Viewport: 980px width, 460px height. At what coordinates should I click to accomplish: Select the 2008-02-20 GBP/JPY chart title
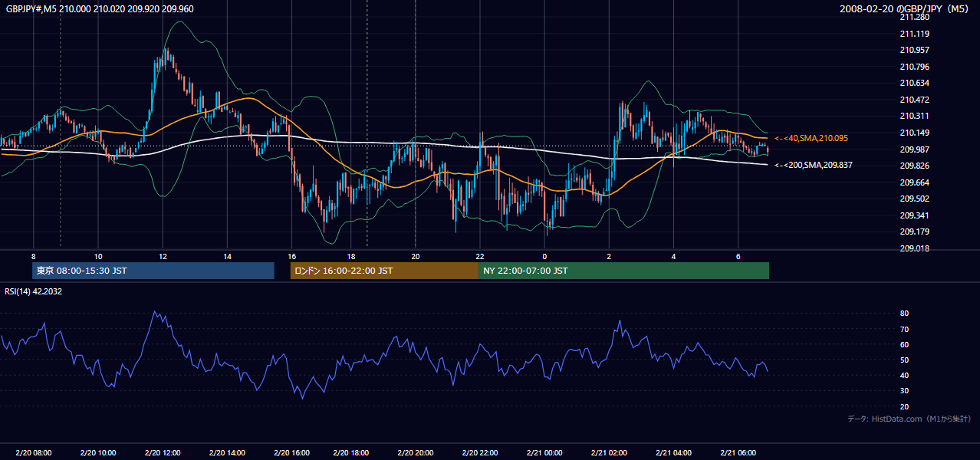(x=906, y=8)
